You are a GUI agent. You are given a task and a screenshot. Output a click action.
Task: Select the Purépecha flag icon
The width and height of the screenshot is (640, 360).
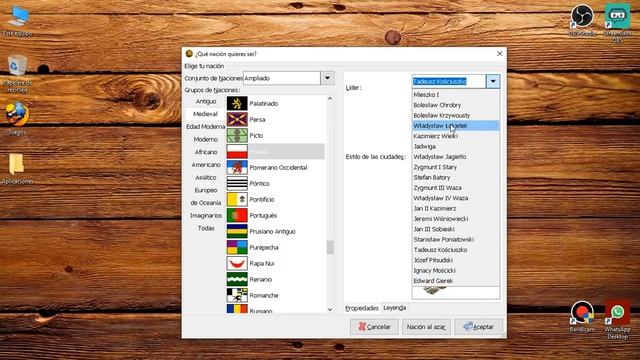tap(237, 247)
